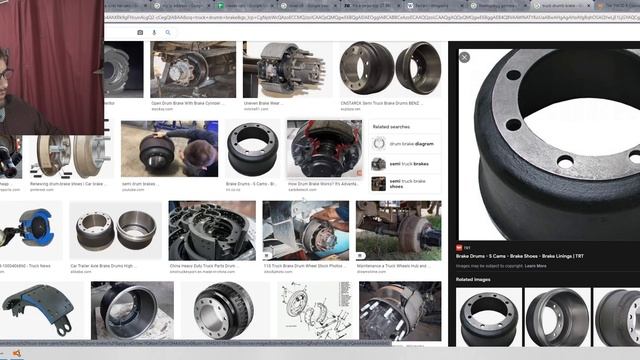Image resolution: width=640 pixels, height=360 pixels.
Task: Open the bottom-row drum on workbench image
Action: (132, 311)
